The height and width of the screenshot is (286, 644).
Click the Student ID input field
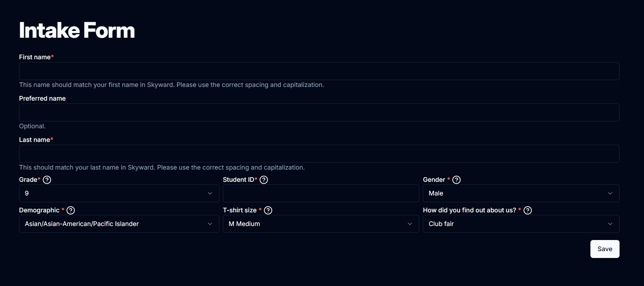tap(321, 193)
